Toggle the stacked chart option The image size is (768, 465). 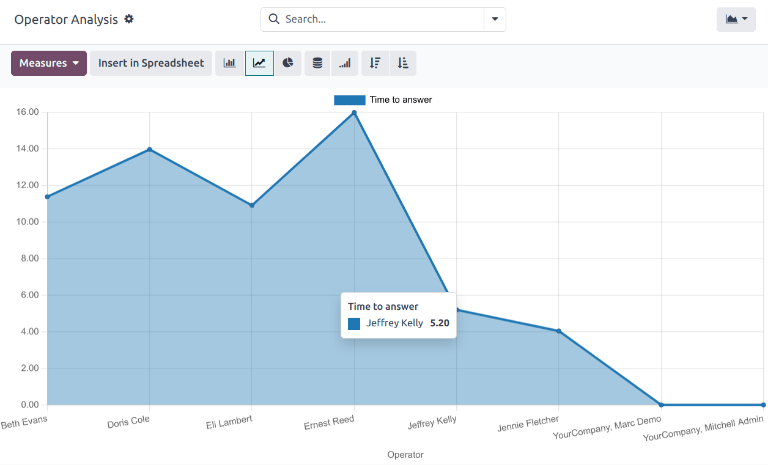tap(317, 63)
